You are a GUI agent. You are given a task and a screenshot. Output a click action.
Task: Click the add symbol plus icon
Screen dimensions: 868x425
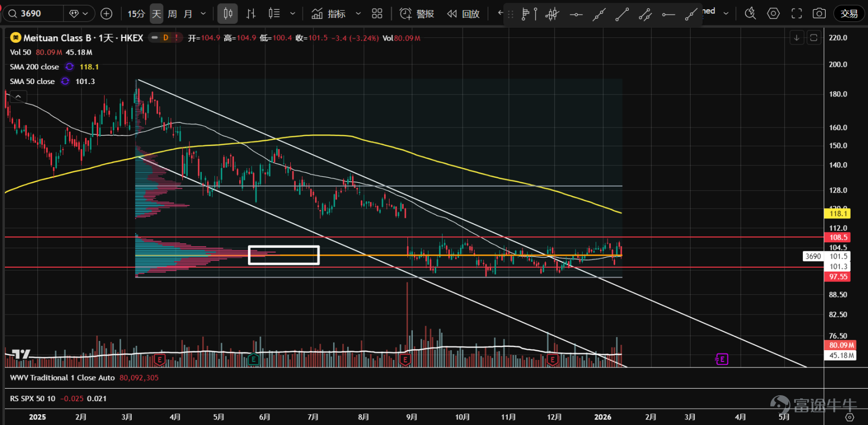tap(107, 14)
